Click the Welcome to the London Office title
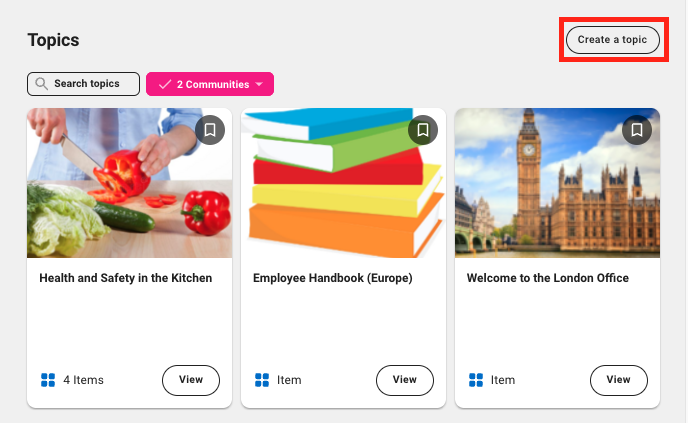 point(548,278)
